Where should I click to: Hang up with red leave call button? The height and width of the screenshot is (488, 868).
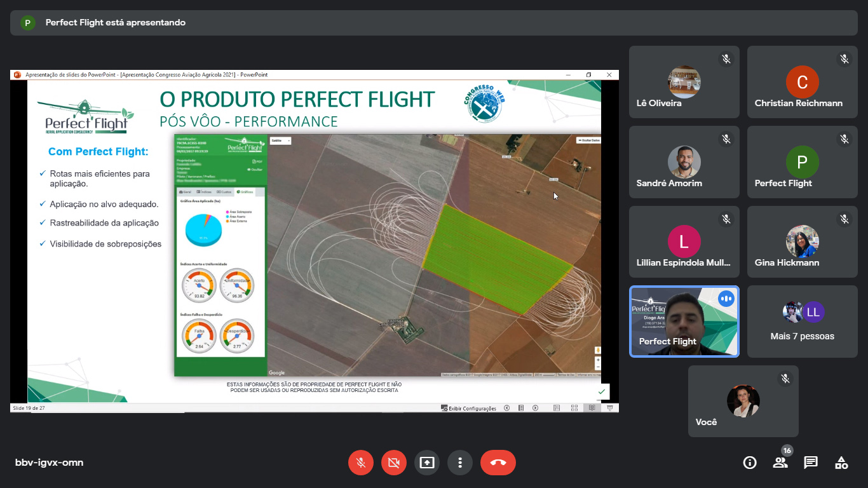point(498,463)
